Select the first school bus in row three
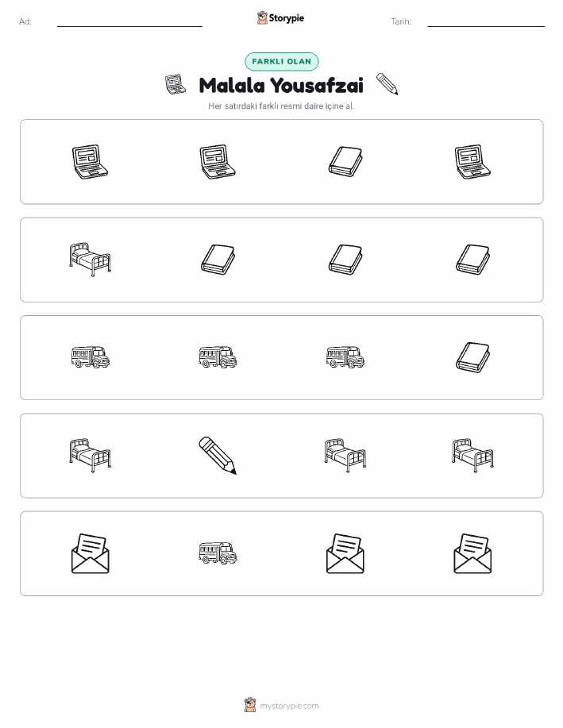This screenshot has height=728, width=563. click(x=90, y=357)
